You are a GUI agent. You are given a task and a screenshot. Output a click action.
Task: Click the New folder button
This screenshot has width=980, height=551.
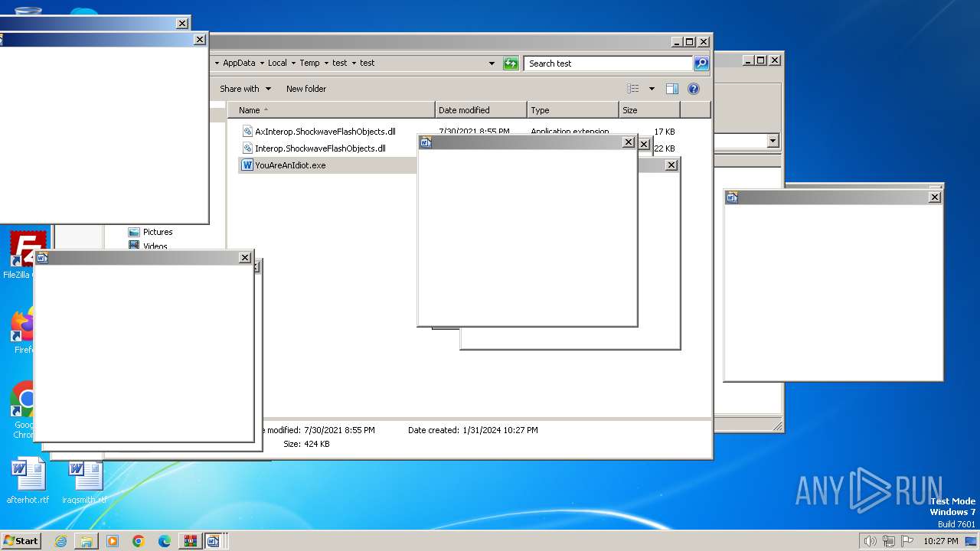pyautogui.click(x=306, y=89)
